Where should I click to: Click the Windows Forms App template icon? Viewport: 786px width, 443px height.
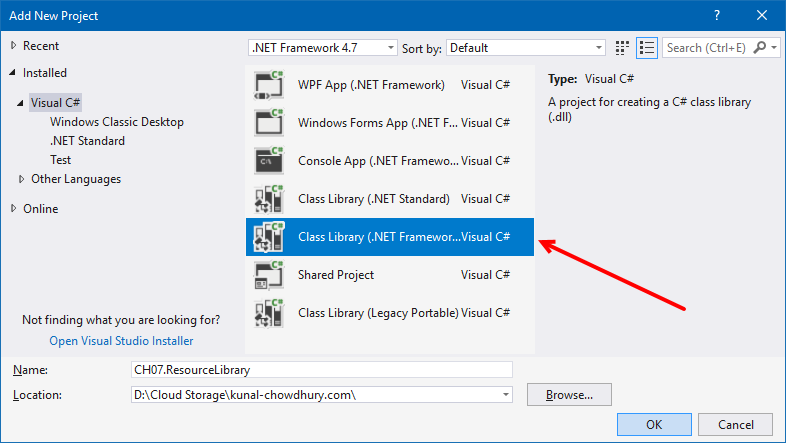click(269, 123)
